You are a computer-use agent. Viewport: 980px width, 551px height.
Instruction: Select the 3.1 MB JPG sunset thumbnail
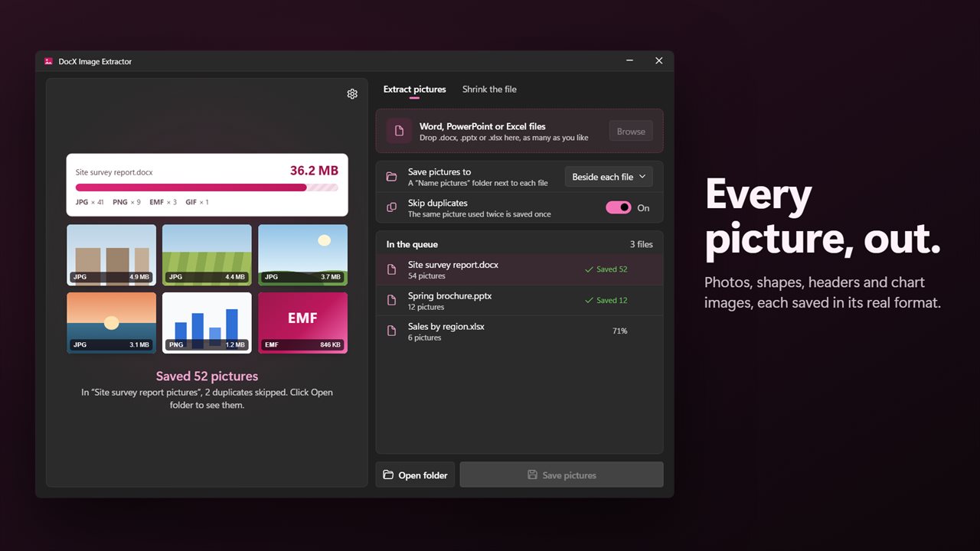click(x=111, y=323)
